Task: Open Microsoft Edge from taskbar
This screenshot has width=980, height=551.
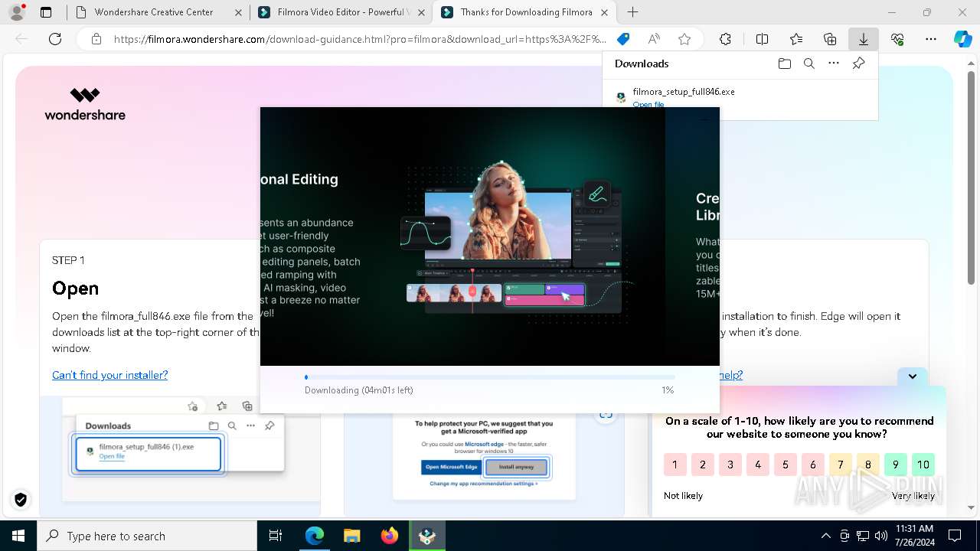Action: point(315,536)
